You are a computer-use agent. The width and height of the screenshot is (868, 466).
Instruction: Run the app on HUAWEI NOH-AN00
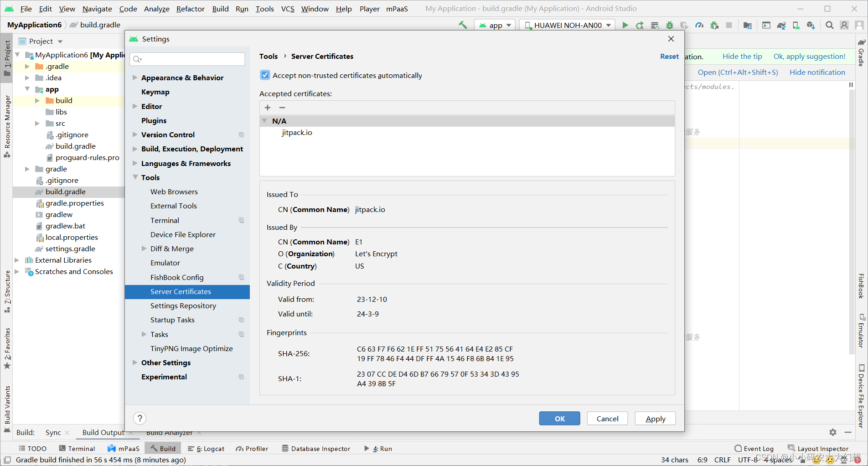point(625,25)
